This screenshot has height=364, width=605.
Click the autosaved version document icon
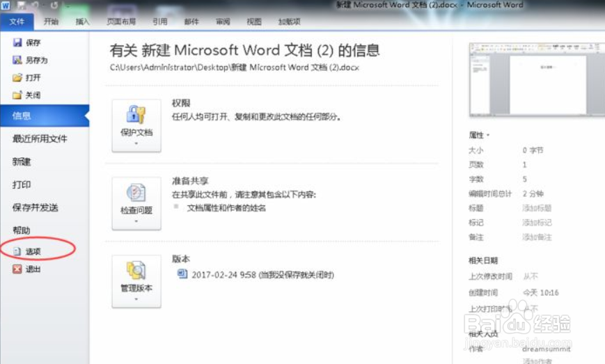[x=182, y=274]
